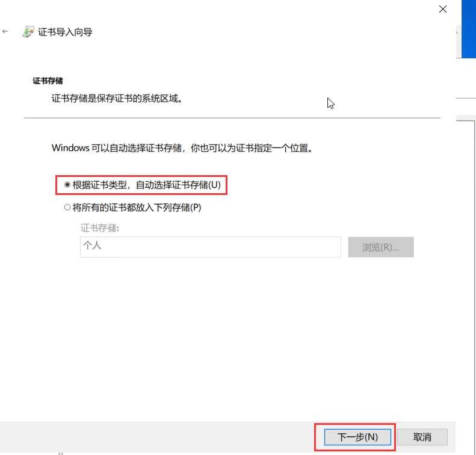Click the certificate import wizard icon

pos(28,31)
